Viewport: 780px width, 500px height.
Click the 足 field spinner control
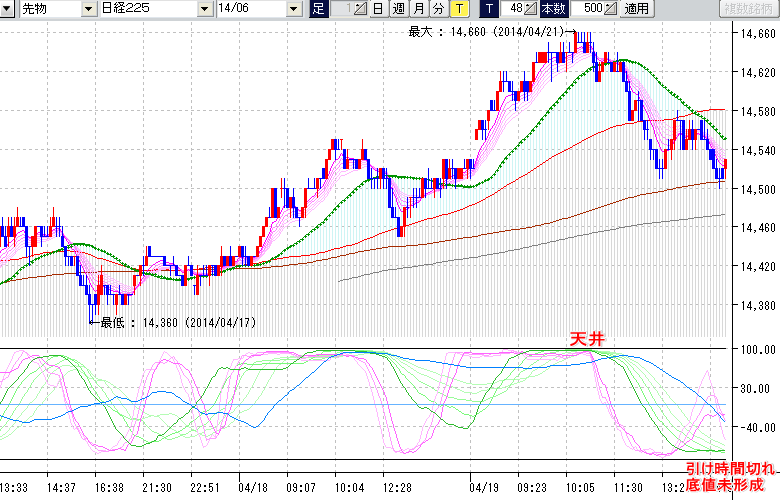coord(363,9)
